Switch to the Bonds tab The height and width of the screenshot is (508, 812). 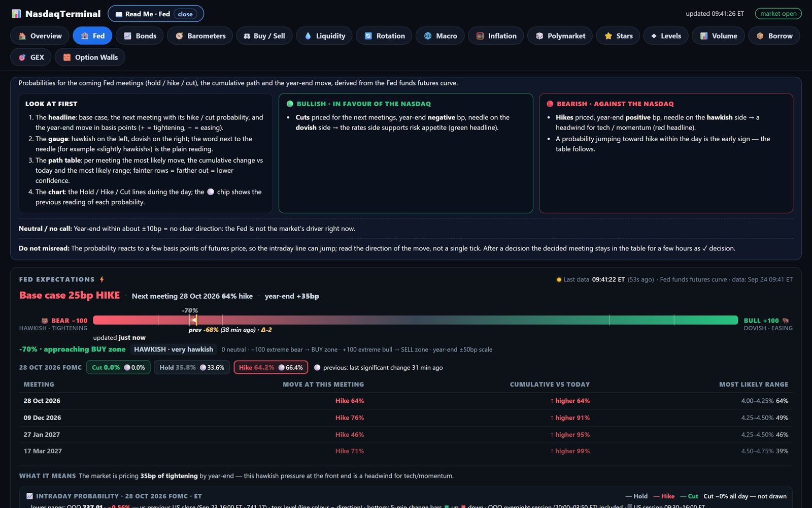point(140,36)
